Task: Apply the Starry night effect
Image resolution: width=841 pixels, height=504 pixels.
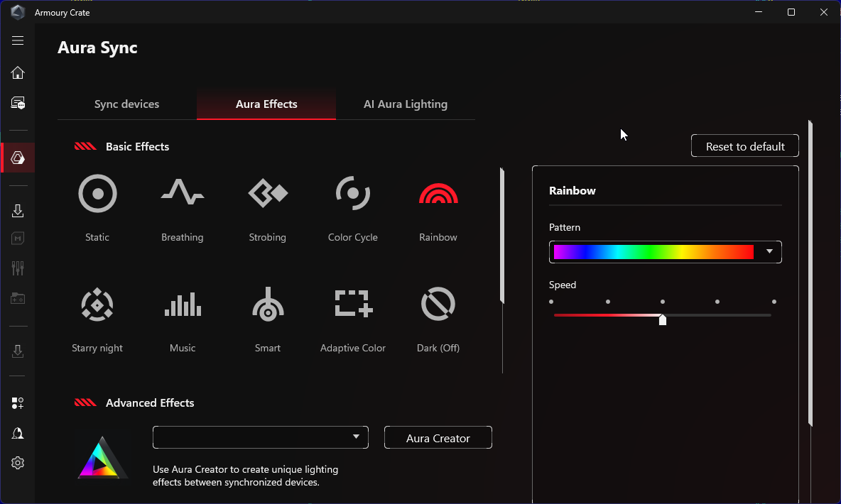Action: click(97, 305)
